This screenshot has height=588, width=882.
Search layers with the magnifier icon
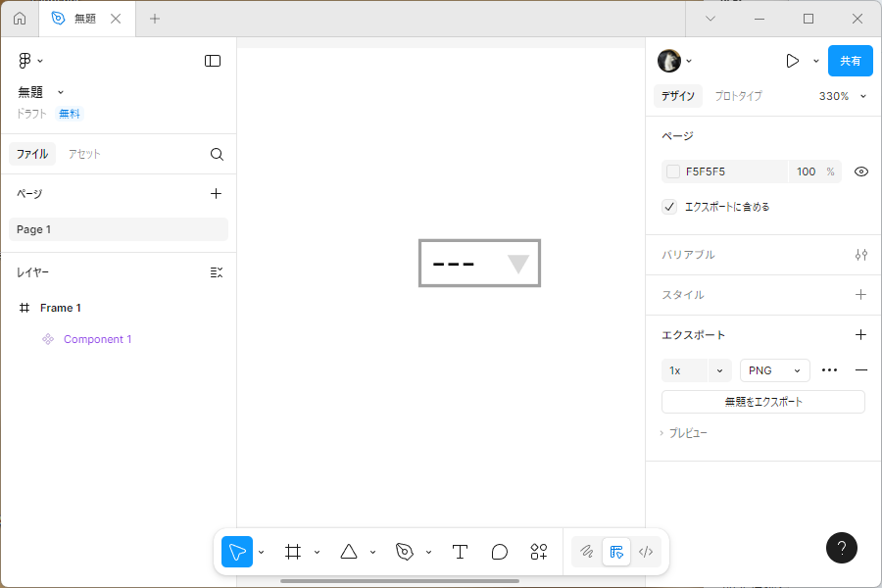217,154
